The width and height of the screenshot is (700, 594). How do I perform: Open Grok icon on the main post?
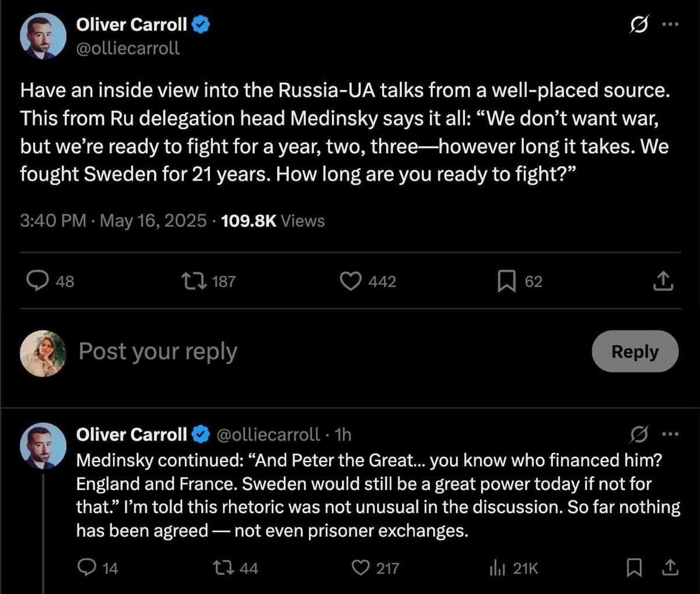click(x=639, y=25)
